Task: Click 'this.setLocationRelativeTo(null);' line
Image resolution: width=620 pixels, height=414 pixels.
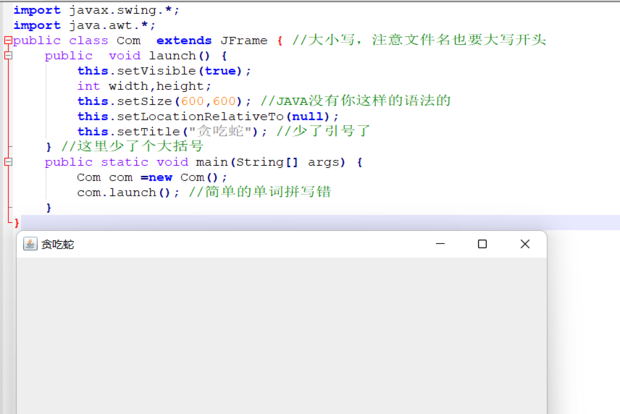Action: coord(208,117)
